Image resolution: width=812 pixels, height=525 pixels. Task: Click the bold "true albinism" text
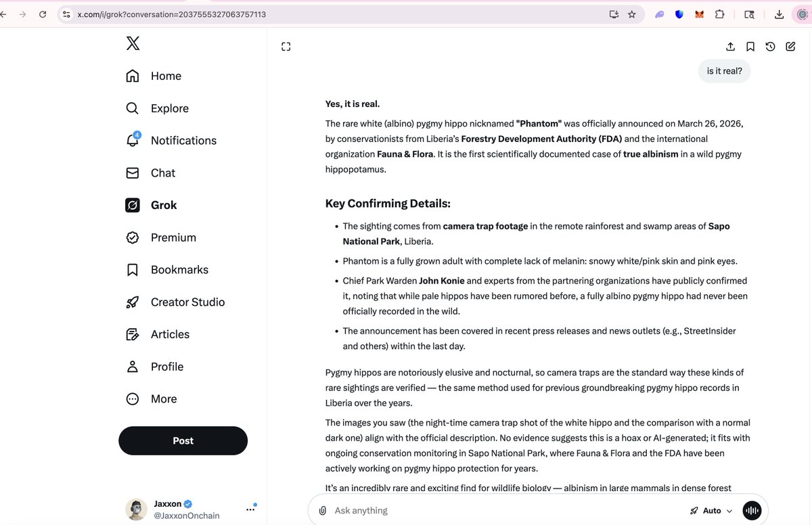point(650,154)
